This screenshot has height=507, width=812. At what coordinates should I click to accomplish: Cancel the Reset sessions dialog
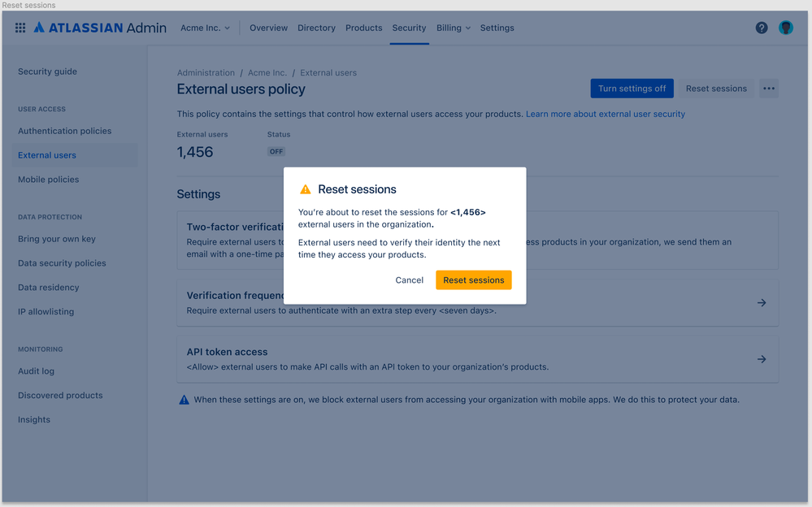pos(409,280)
